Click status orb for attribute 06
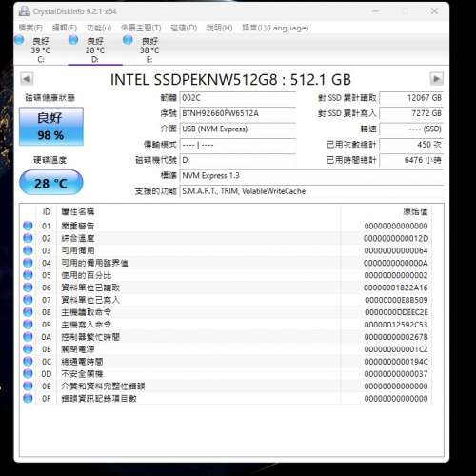Viewport: 476px width, 476px height. tap(28, 288)
